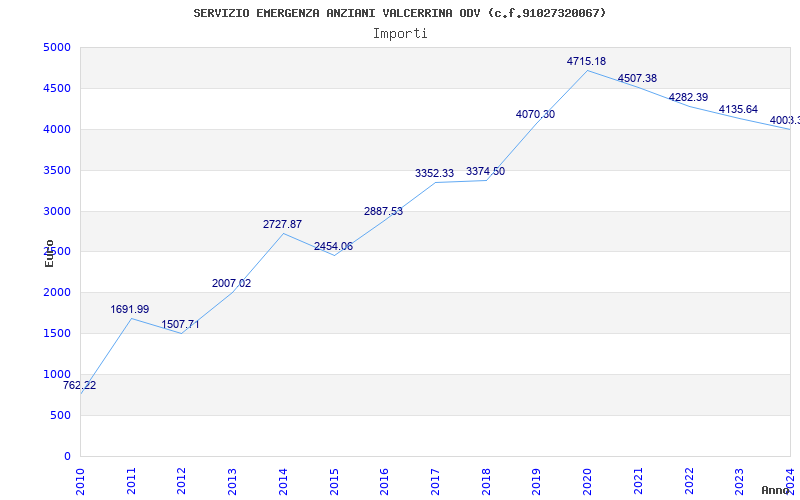Image resolution: width=800 pixels, height=500 pixels.
Task: Click the 2023 x-axis year label
Action: [x=739, y=482]
